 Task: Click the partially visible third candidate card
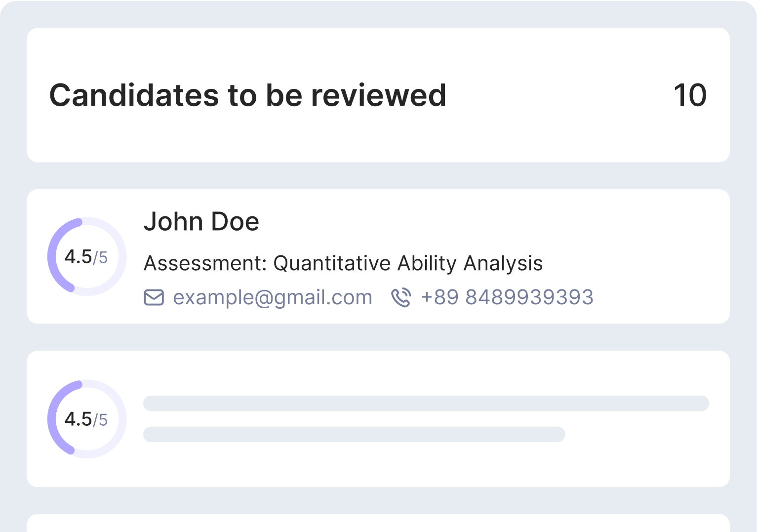pos(378,523)
